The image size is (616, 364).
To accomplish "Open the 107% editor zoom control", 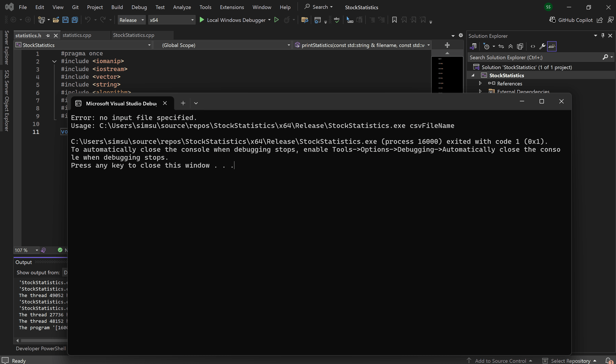I will click(x=26, y=250).
